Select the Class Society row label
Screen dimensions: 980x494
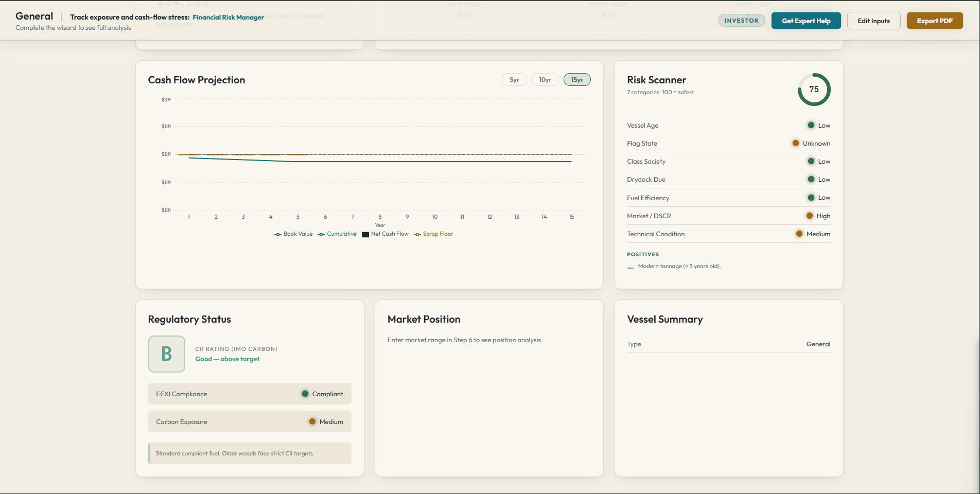[x=646, y=162]
